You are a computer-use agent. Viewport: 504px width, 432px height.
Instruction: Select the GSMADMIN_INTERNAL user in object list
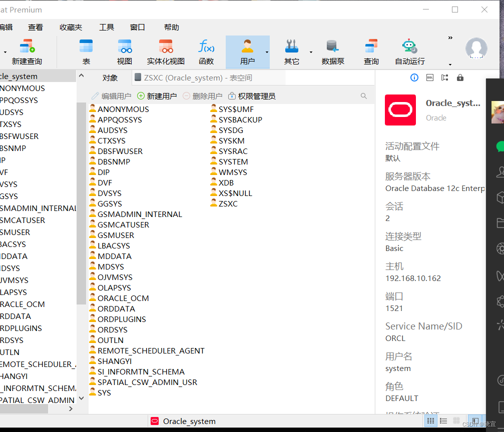tap(136, 214)
